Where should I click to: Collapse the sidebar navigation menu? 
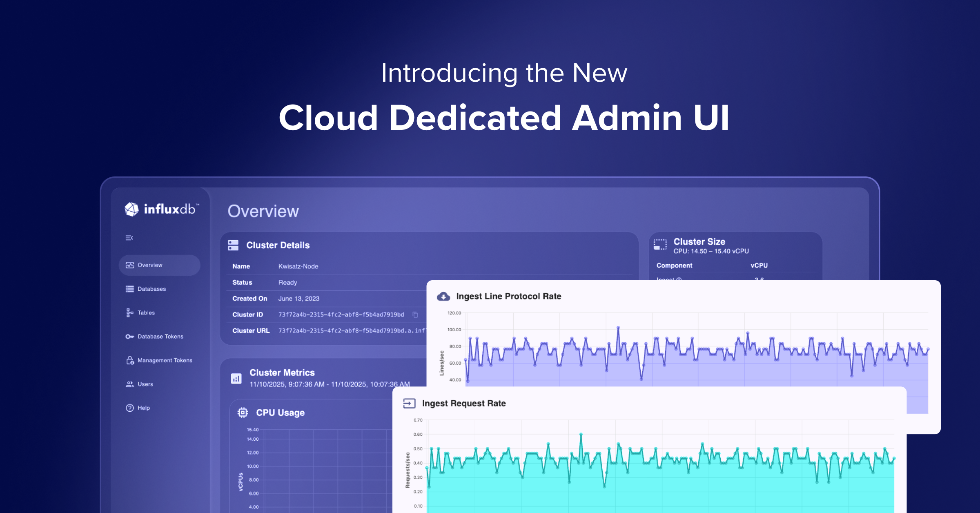point(129,238)
